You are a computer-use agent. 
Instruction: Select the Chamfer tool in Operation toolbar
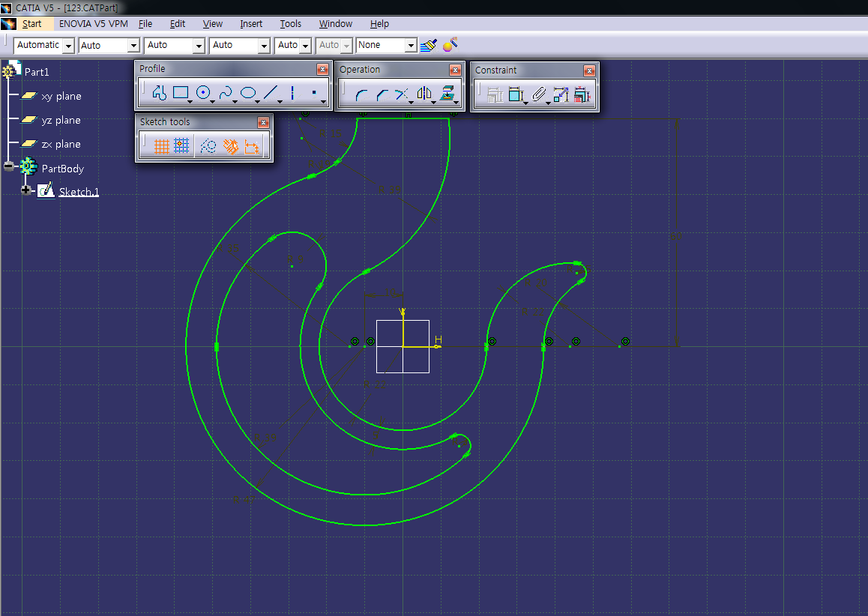pyautogui.click(x=382, y=94)
